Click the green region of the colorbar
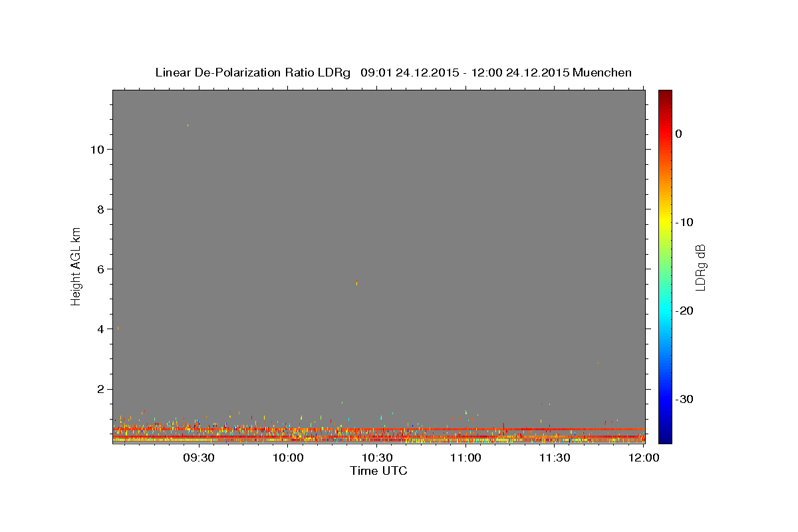 coord(665,266)
